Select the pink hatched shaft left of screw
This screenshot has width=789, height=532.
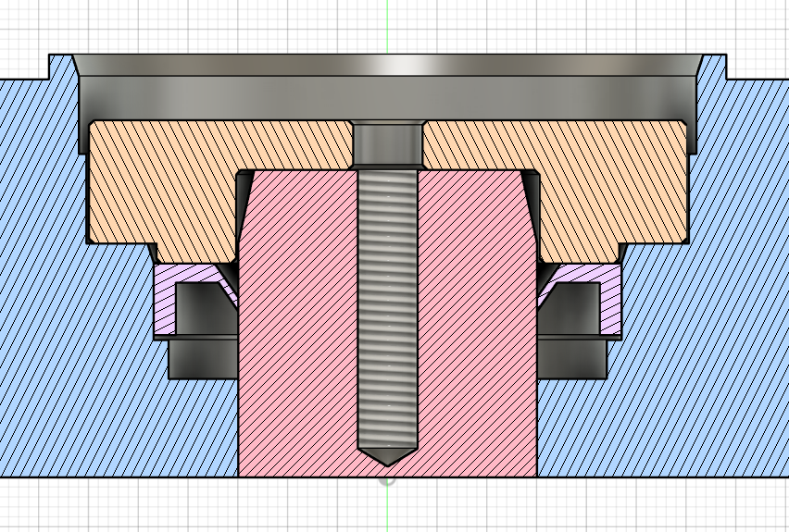coord(296,324)
